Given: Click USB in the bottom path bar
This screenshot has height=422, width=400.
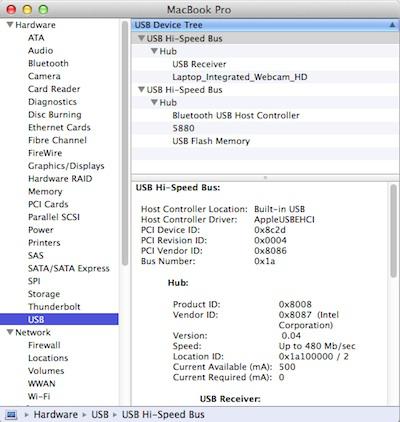Looking at the screenshot, I should click(x=100, y=415).
